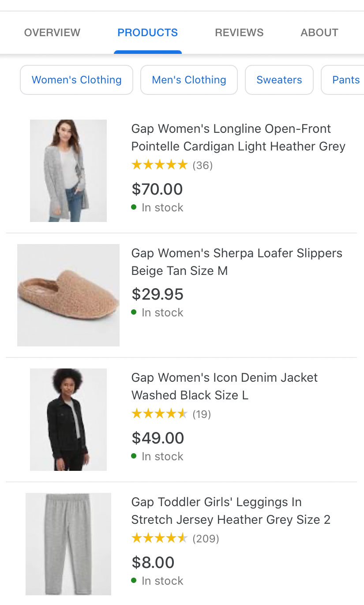View the grey toddler leggings image
The height and width of the screenshot is (605, 364).
coord(68,544)
